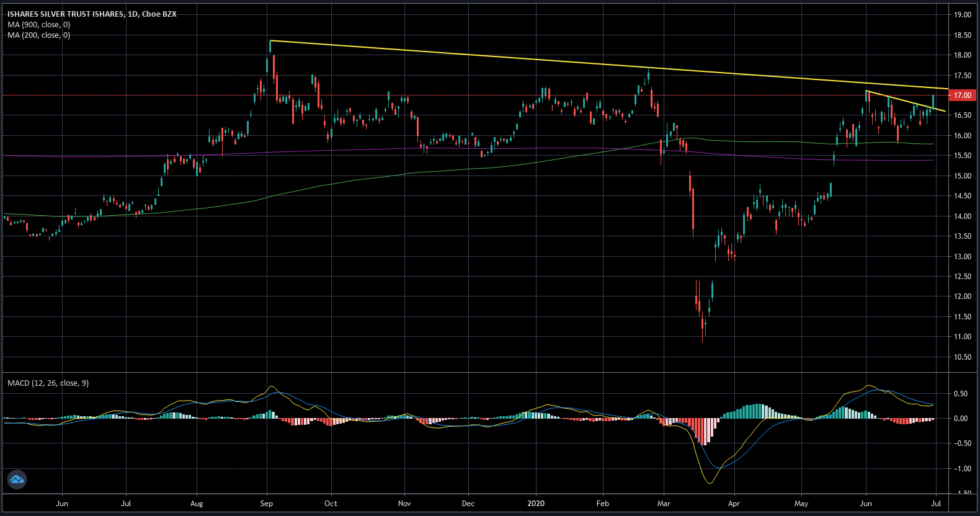Click the 10.50 price axis label
980x516 pixels.
pos(963,357)
